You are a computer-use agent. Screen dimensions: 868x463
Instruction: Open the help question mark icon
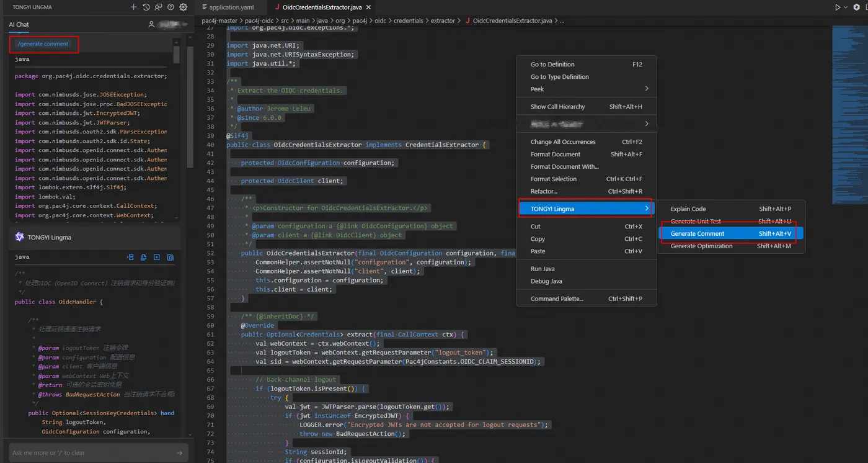pos(170,7)
